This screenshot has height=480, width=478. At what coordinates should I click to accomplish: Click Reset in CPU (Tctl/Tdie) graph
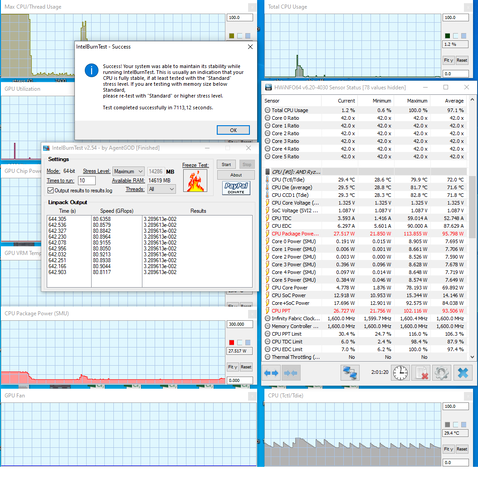462,449
